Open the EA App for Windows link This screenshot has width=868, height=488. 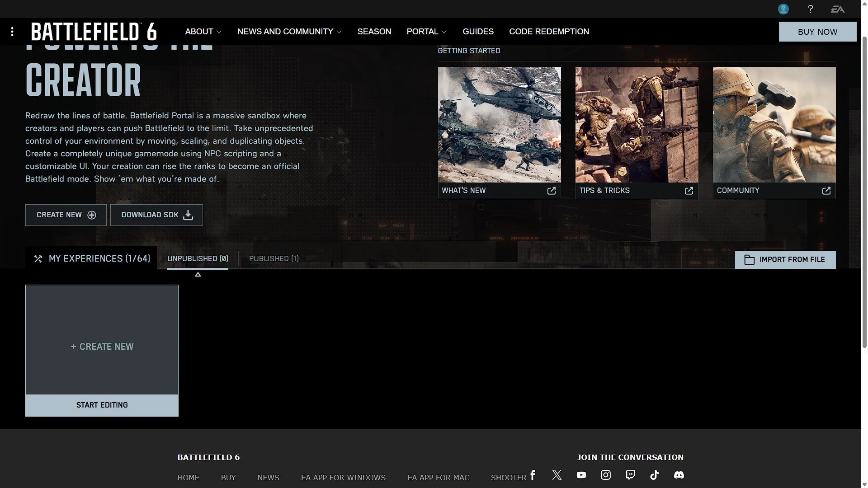coord(343,478)
